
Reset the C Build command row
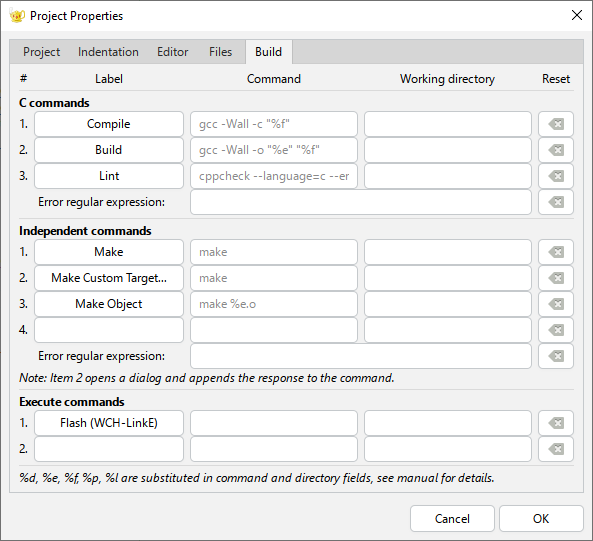coord(556,150)
